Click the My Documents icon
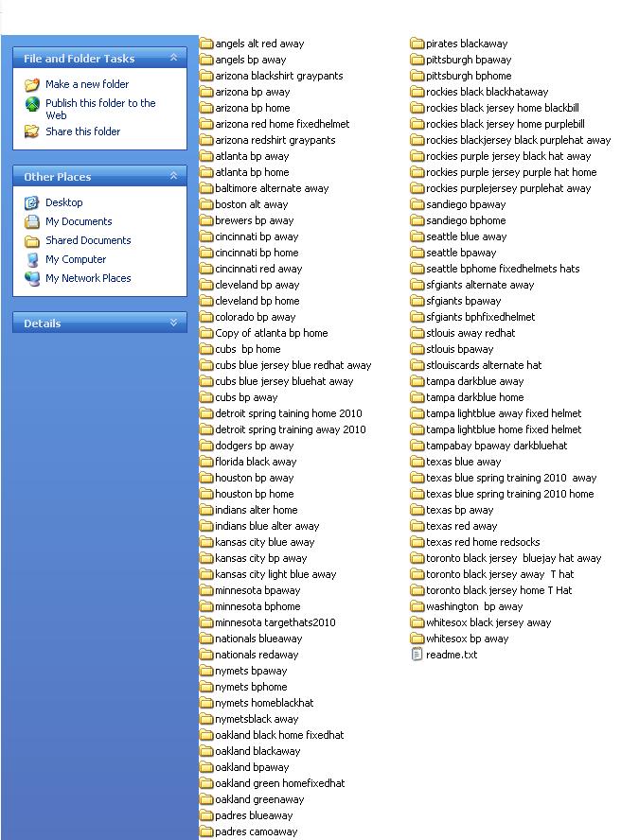The height and width of the screenshot is (840, 621). click(32, 221)
